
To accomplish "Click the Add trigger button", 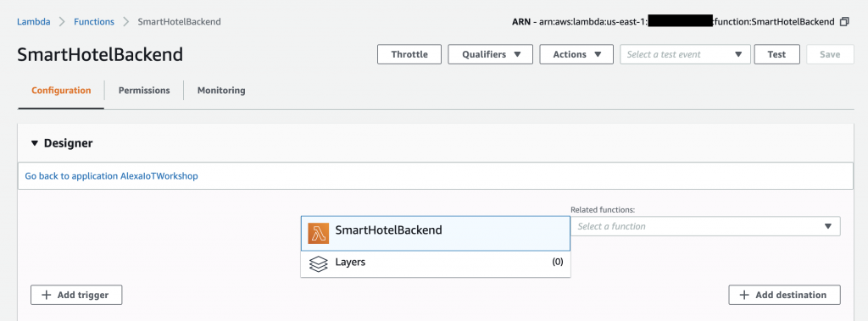I will (x=76, y=295).
